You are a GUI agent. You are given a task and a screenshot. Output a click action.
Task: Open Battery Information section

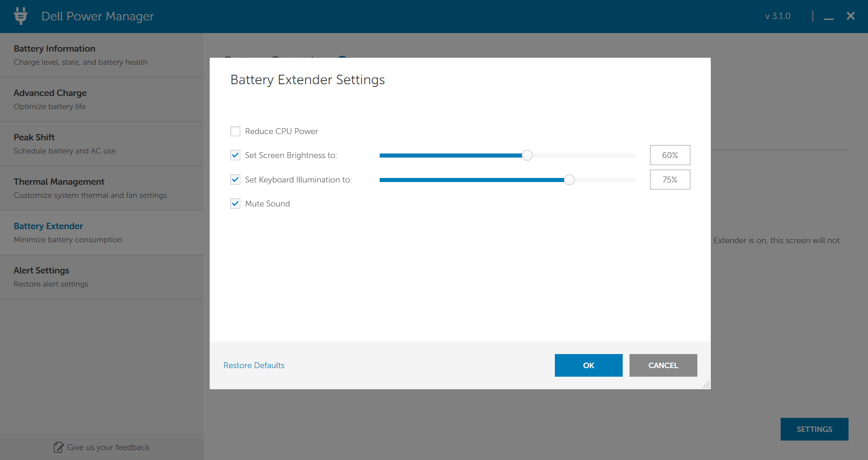click(102, 55)
